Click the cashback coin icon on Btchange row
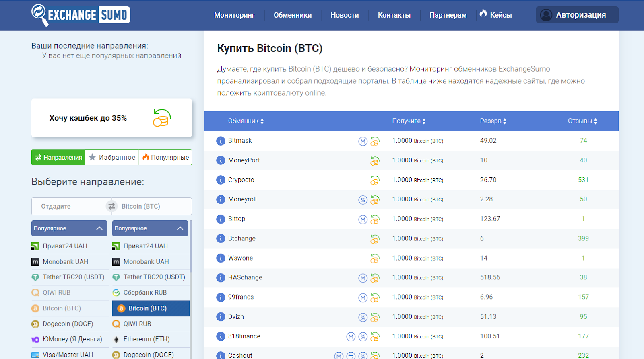Viewport: 644px width, 359px height. 375,239
